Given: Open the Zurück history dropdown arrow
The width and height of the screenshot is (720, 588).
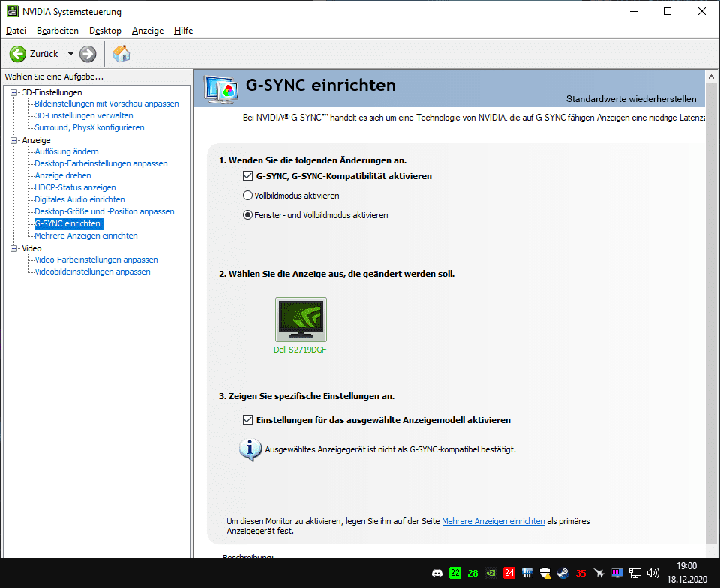Looking at the screenshot, I should coord(70,54).
